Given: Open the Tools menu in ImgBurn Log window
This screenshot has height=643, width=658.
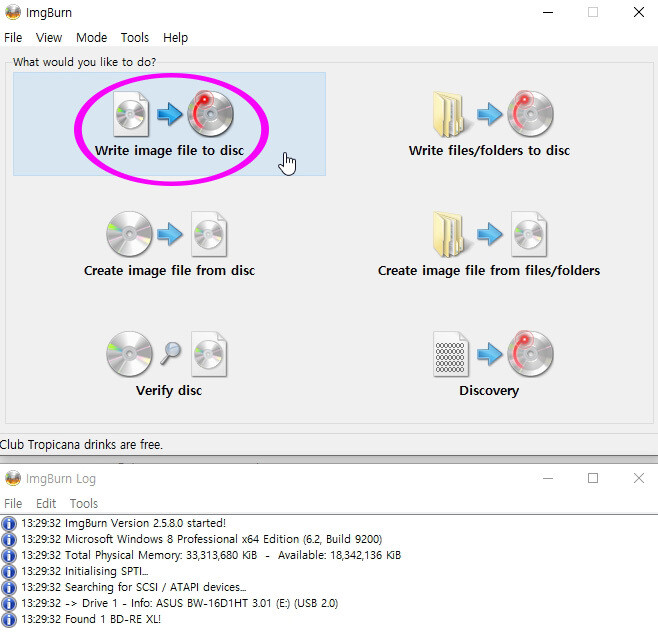Looking at the screenshot, I should 84,503.
